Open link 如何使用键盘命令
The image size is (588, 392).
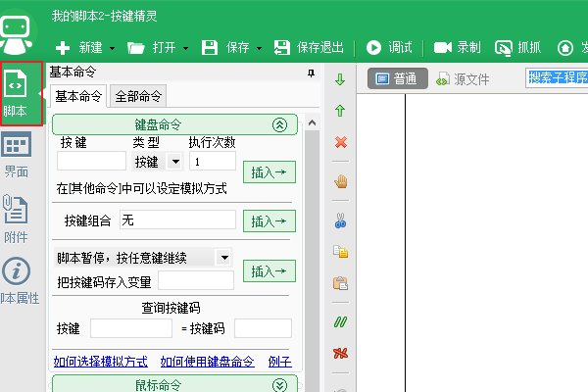(208, 362)
